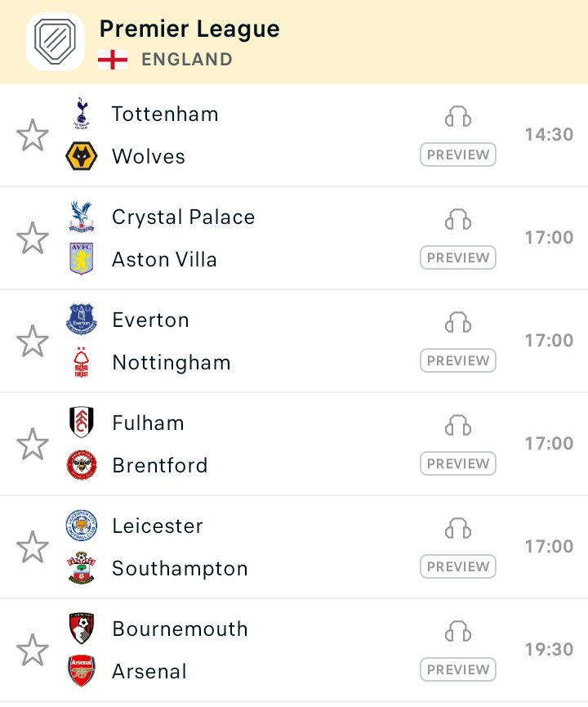Click the PREVIEW button for Bournemouth vs Arsenal
Screen dimensions: 588x707
458,669
